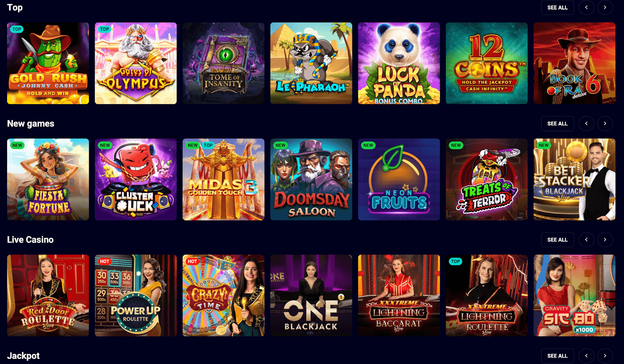Click the Jackpot row left arrow
This screenshot has height=364, width=624.
pyautogui.click(x=586, y=356)
